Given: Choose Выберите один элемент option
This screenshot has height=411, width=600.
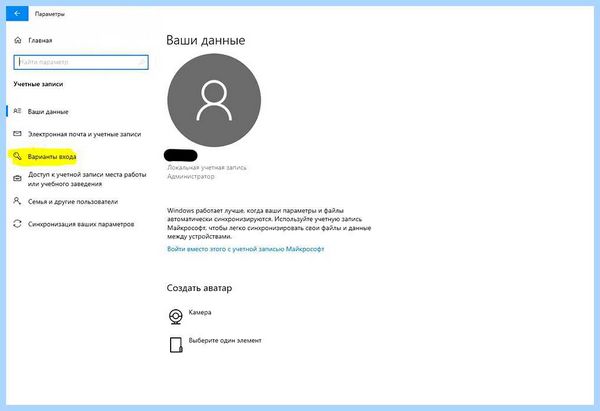Looking at the screenshot, I should coord(225,340).
